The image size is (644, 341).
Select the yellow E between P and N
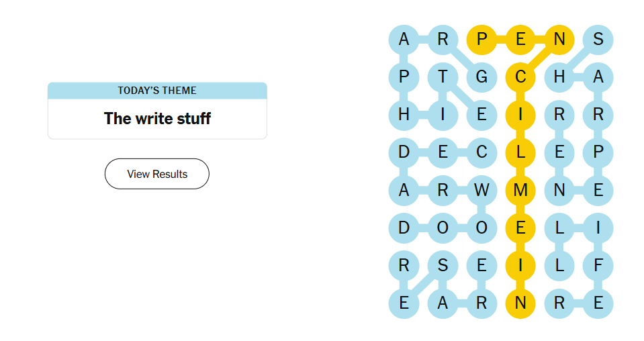click(x=520, y=39)
